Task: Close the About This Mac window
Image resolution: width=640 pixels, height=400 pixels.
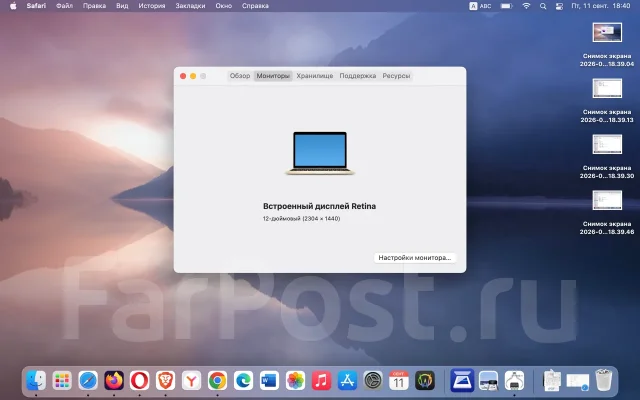Action: (183, 76)
